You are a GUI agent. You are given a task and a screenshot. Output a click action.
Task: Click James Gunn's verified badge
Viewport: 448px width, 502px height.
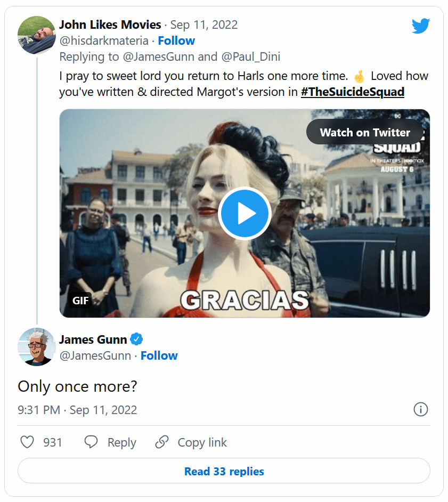tap(137, 339)
